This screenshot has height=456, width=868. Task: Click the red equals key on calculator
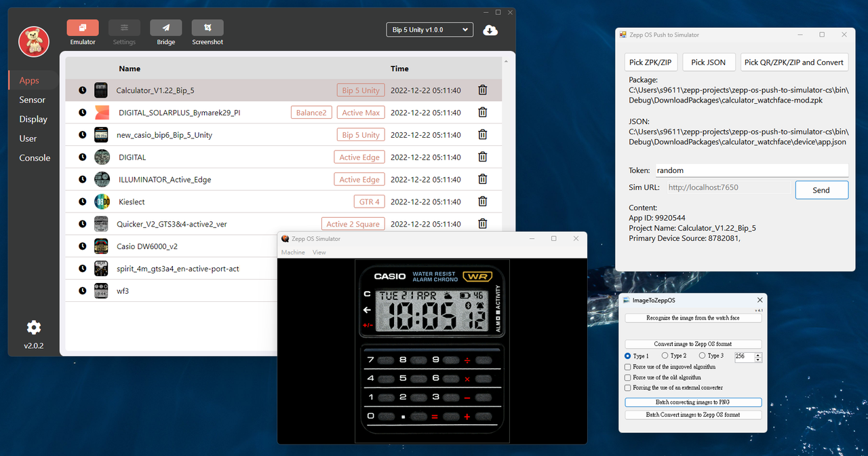(x=435, y=416)
